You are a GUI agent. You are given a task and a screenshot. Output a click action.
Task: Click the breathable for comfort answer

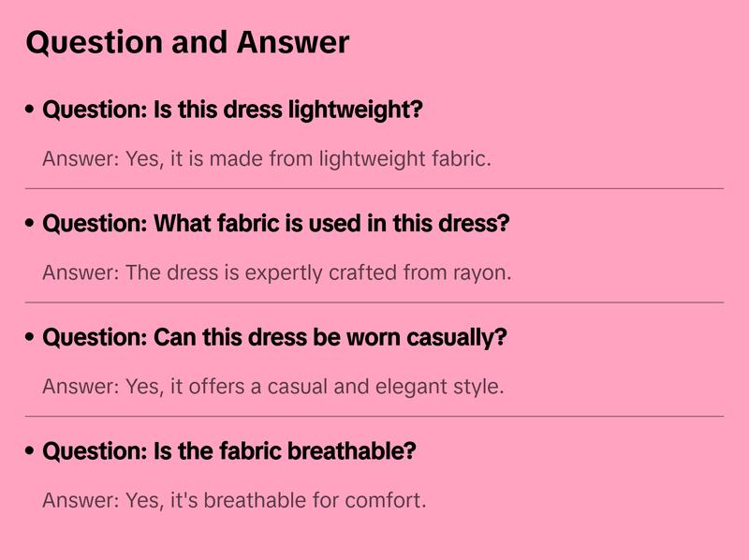coord(234,501)
